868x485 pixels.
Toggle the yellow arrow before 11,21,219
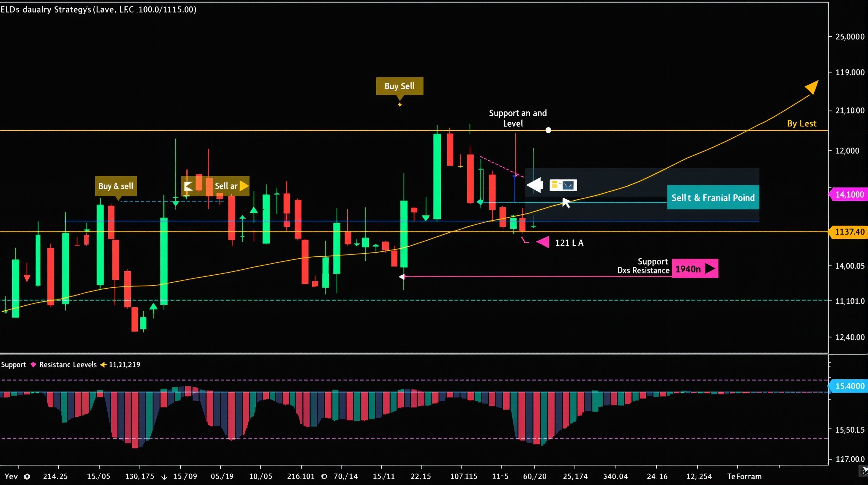pos(103,365)
